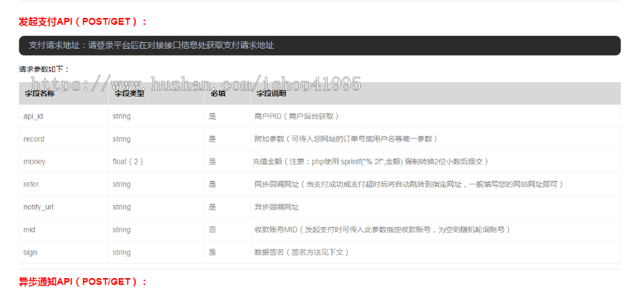
Task: Click the 否 required value in mid row
Action: (x=213, y=230)
